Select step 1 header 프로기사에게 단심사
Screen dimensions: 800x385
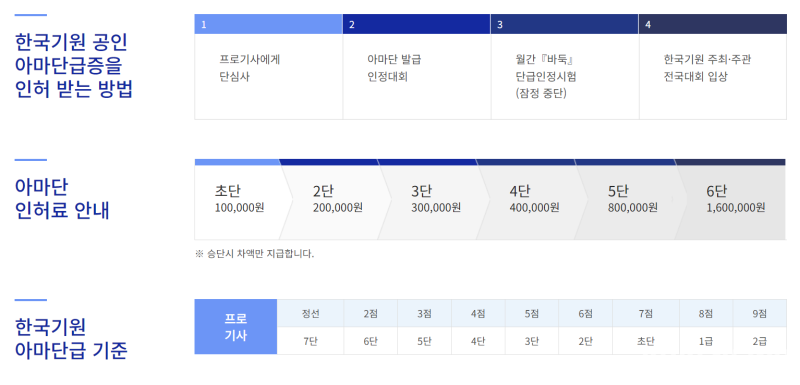(x=268, y=67)
